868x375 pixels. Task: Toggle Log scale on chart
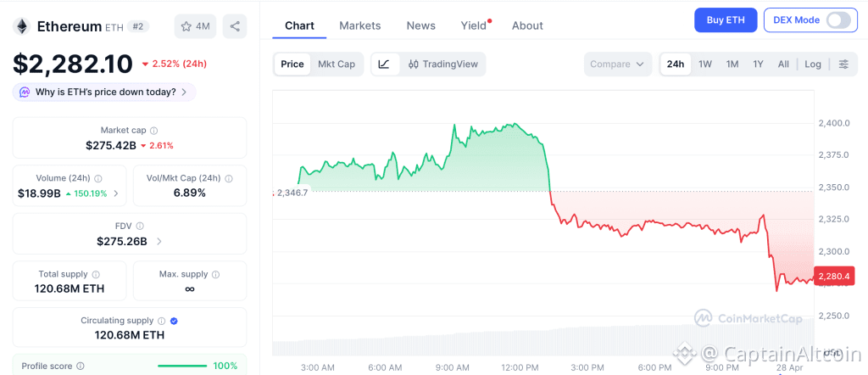[x=813, y=64]
